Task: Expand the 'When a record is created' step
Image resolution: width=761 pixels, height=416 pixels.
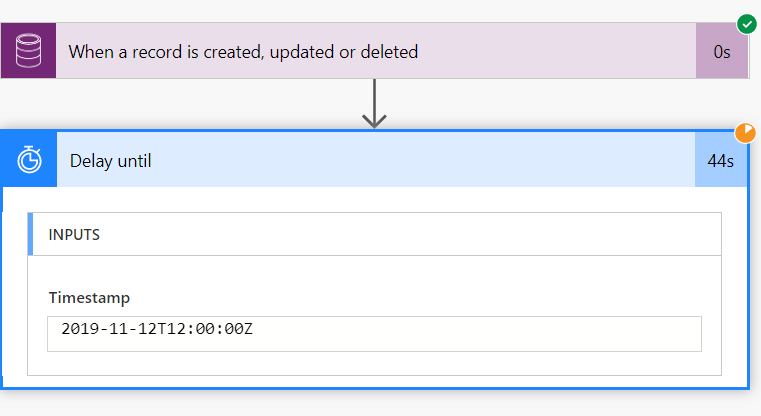Action: [x=376, y=50]
